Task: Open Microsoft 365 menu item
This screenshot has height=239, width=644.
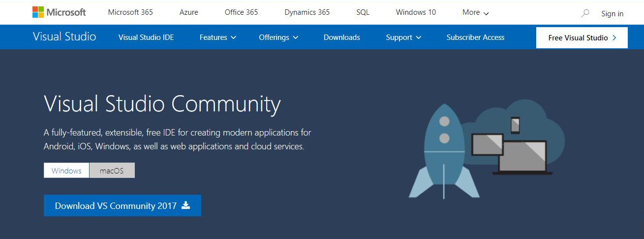Action: click(x=130, y=12)
